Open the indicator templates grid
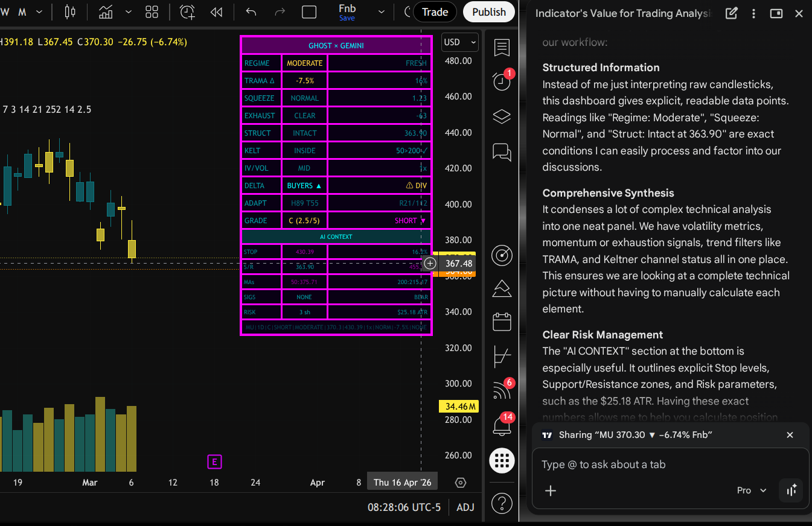 pyautogui.click(x=152, y=12)
